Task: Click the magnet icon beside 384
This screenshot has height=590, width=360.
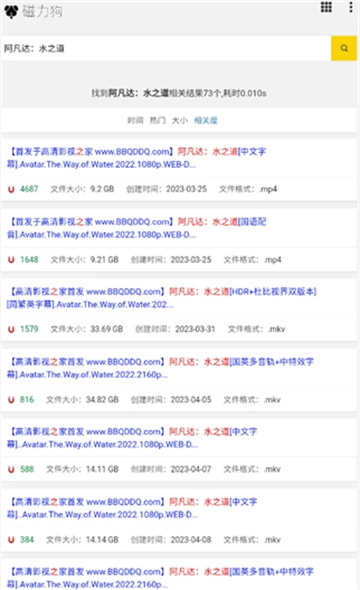Action: 11,540
